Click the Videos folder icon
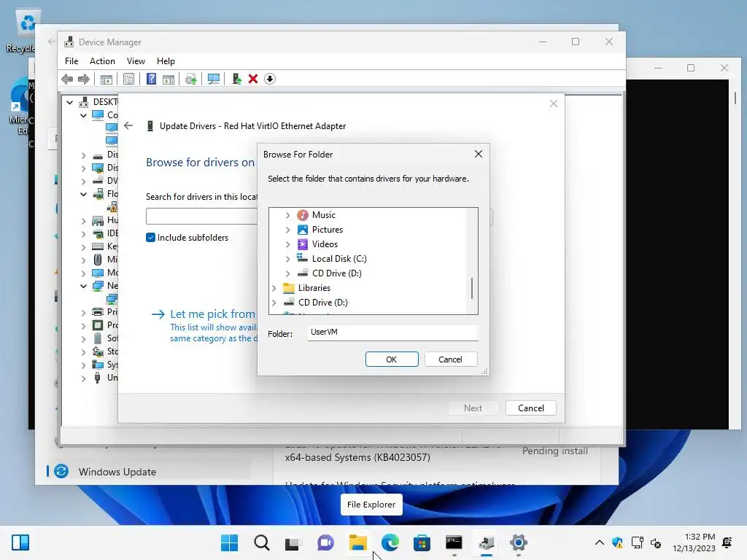747x560 pixels. [x=303, y=244]
